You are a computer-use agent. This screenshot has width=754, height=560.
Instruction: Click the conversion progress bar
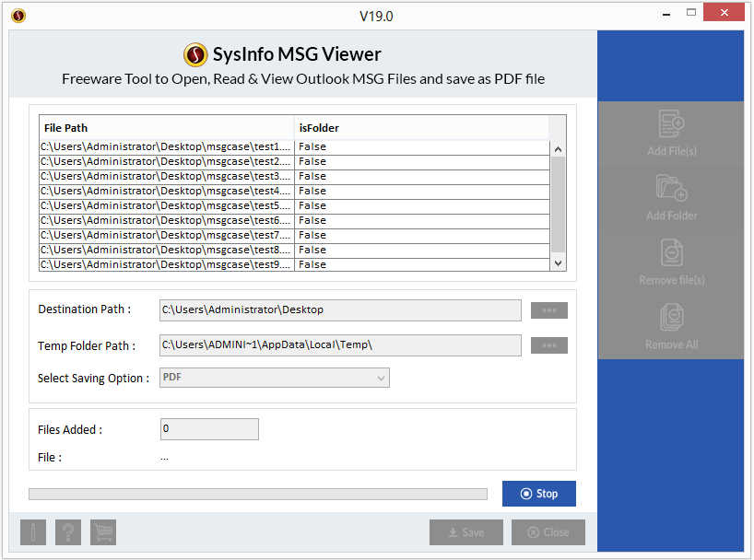pyautogui.click(x=258, y=495)
